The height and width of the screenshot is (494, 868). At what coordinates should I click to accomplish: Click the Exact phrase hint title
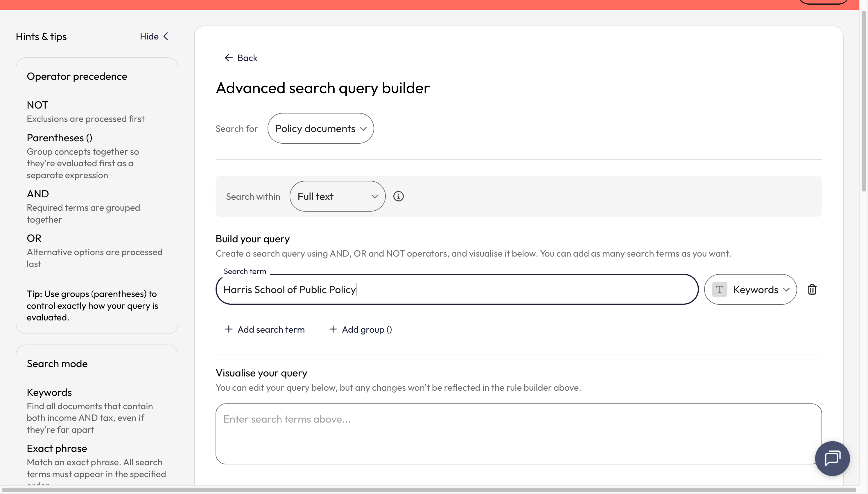[x=57, y=448]
